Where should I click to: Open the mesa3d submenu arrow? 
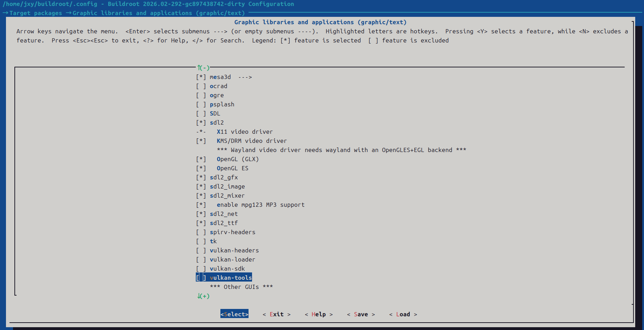(x=245, y=77)
